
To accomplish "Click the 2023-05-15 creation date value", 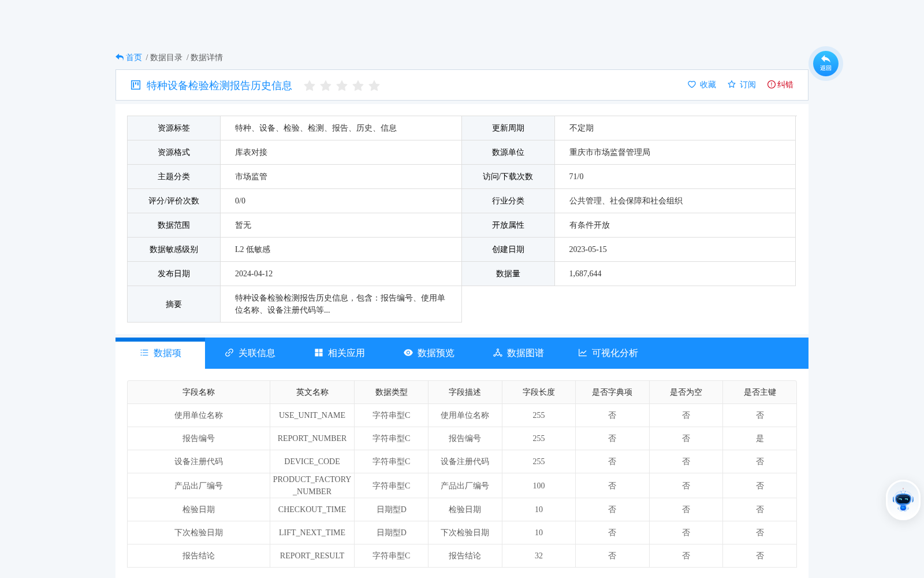I will [588, 250].
